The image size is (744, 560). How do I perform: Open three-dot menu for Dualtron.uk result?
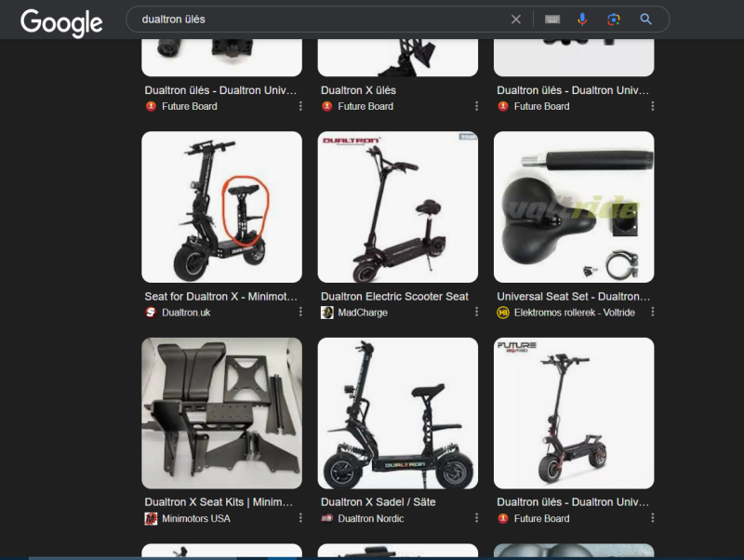pyautogui.click(x=300, y=312)
